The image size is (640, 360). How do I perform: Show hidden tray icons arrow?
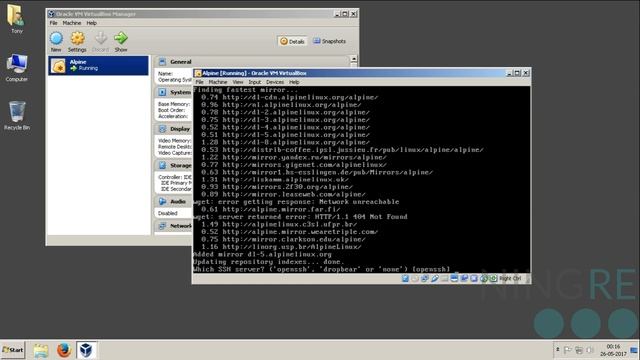pyautogui.click(x=558, y=349)
